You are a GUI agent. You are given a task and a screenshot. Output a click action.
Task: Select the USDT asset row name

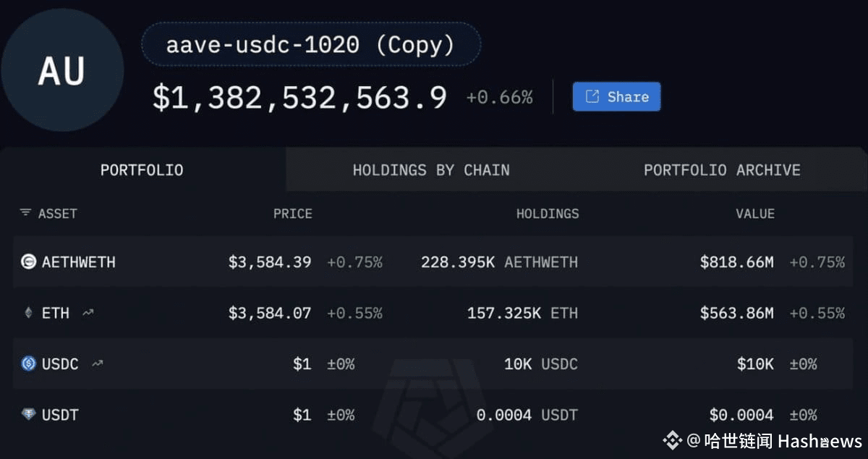coord(60,415)
